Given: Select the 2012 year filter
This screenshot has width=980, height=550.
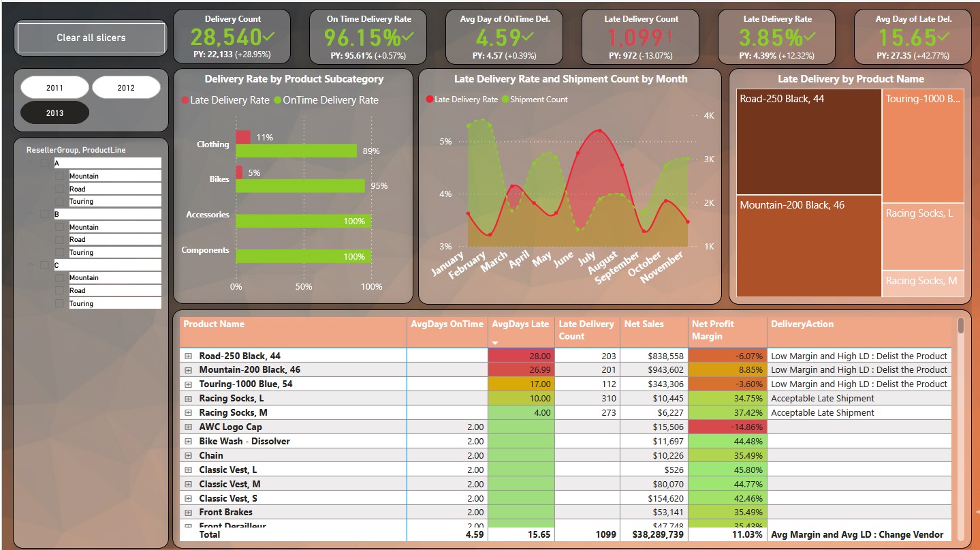Looking at the screenshot, I should [x=125, y=87].
